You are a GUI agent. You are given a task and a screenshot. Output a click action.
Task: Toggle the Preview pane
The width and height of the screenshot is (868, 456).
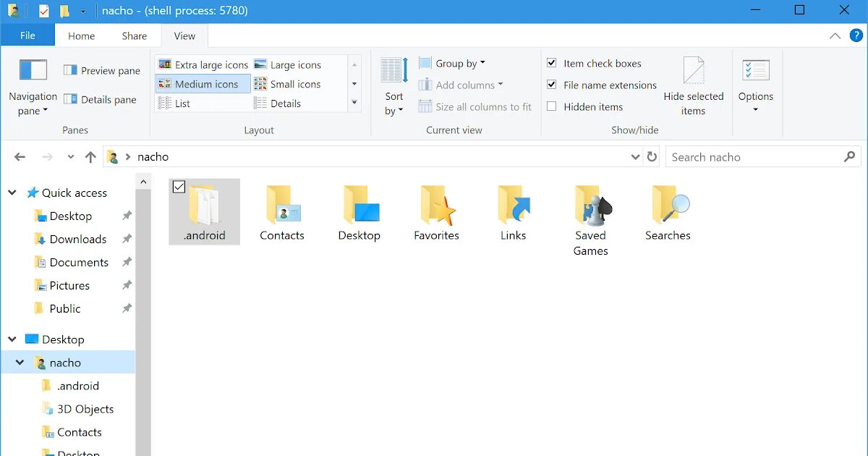click(x=102, y=70)
